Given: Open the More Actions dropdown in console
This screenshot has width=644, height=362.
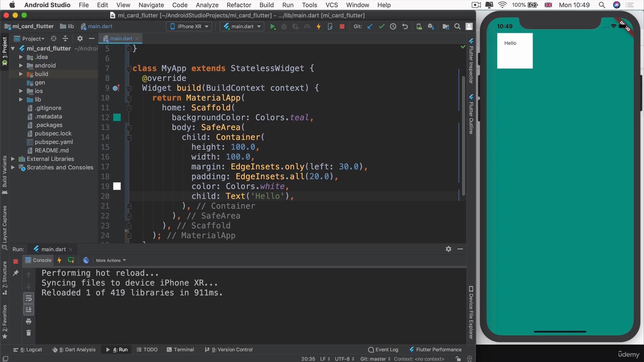Looking at the screenshot, I should (x=111, y=260).
